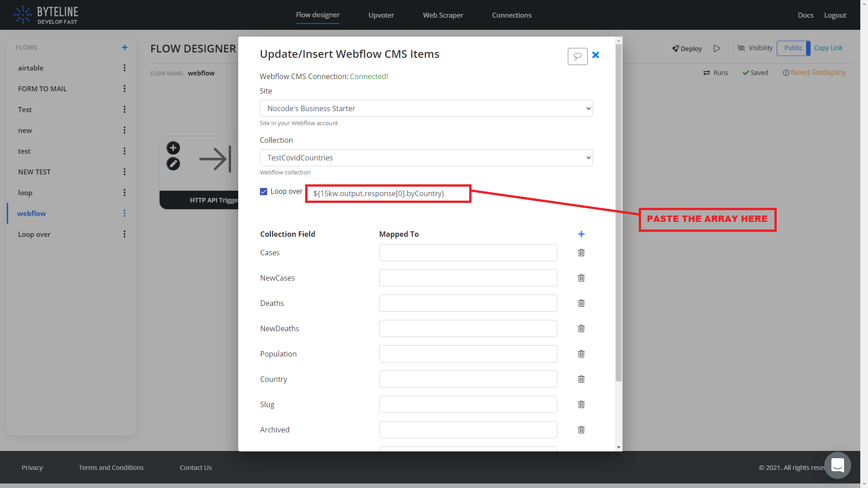Click the Deaths mapped-to field
Image resolution: width=868 pixels, height=488 pixels.
[x=468, y=303]
